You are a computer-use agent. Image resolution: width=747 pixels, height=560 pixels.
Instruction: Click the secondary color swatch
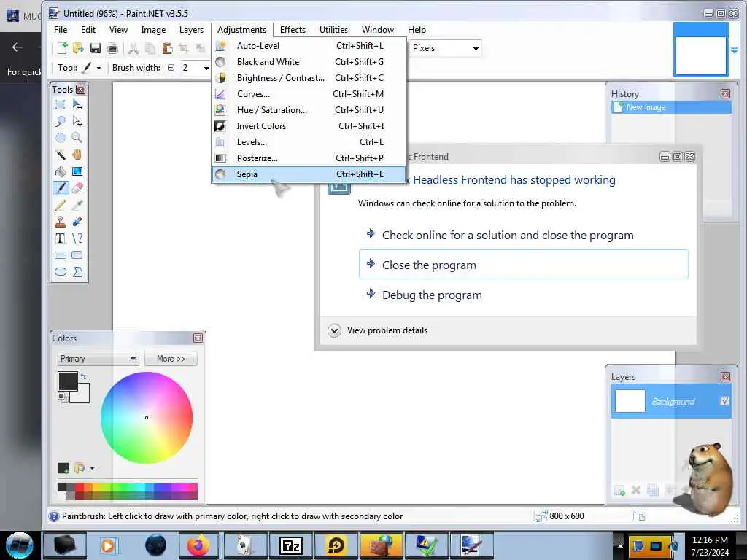[x=82, y=396]
